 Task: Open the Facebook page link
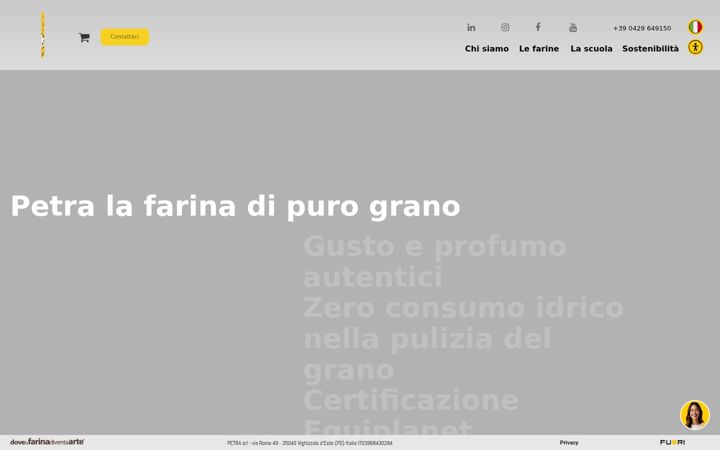[x=538, y=27]
